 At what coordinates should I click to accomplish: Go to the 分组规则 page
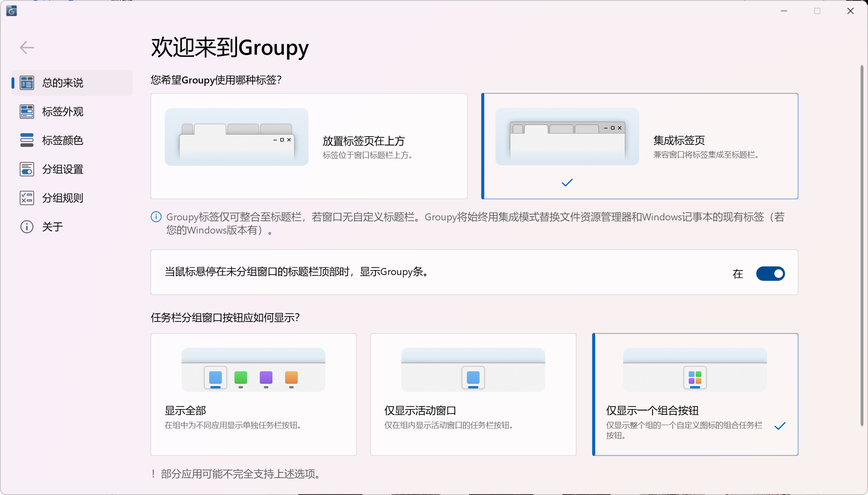[x=62, y=198]
